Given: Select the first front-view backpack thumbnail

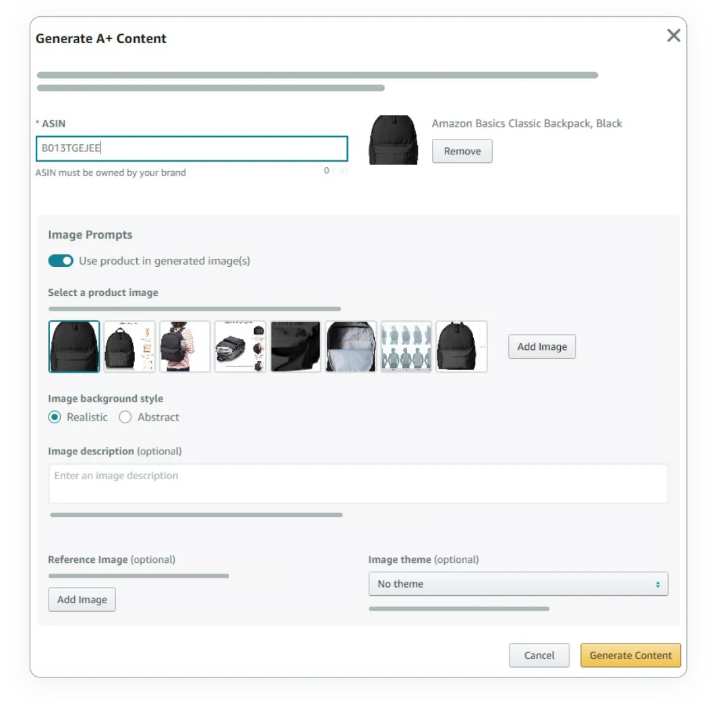Looking at the screenshot, I should point(74,346).
